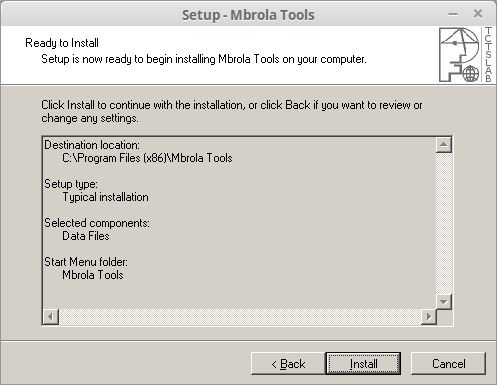Click the horizontal scroll right arrow
Screen dimensions: 497x385
click(x=429, y=316)
